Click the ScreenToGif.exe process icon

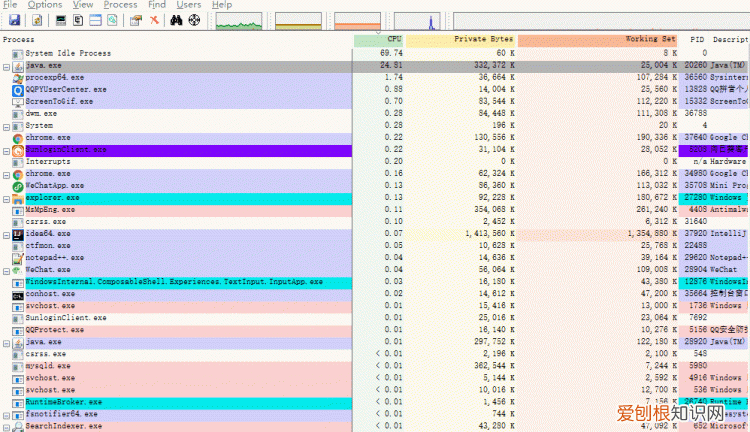(18, 102)
